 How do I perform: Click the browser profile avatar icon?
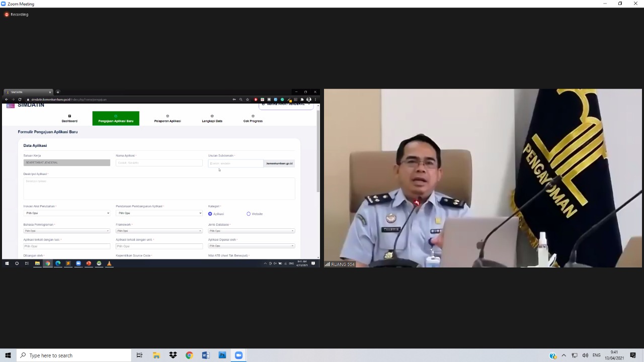coord(309,100)
